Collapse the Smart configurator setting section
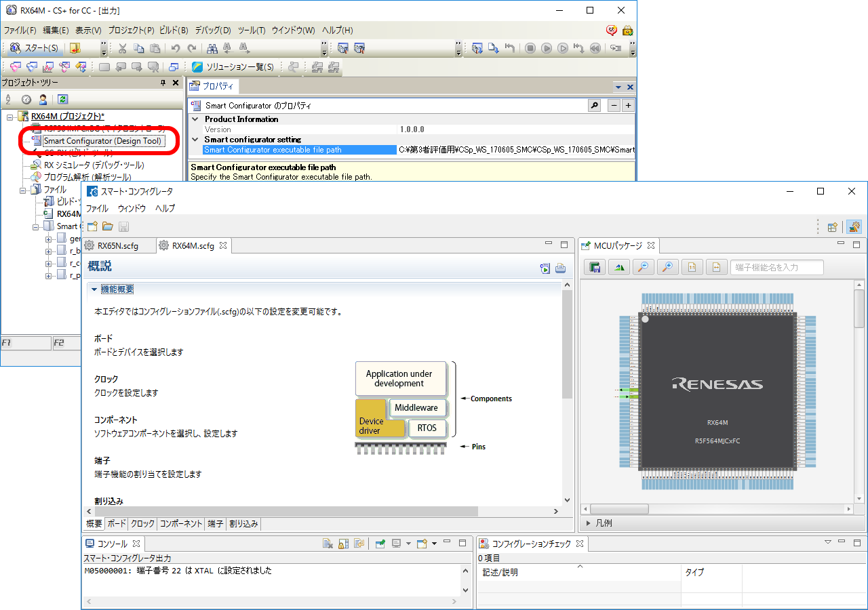 tap(195, 140)
